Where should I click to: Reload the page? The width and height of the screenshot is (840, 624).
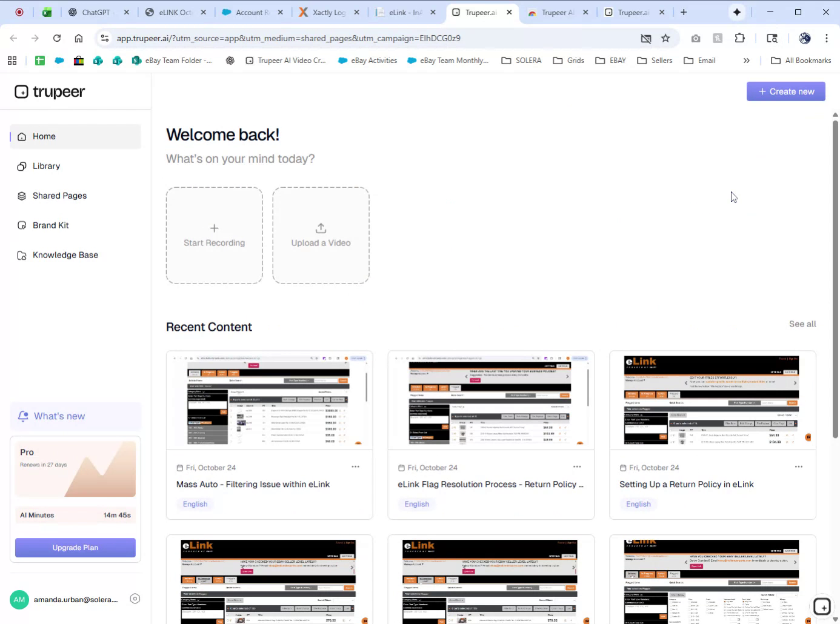[57, 38]
